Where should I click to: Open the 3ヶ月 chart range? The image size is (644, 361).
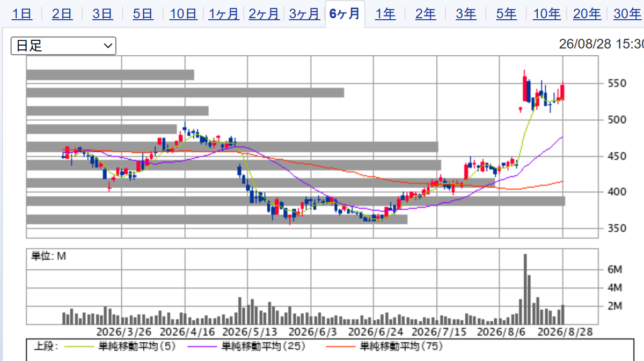[x=304, y=14]
